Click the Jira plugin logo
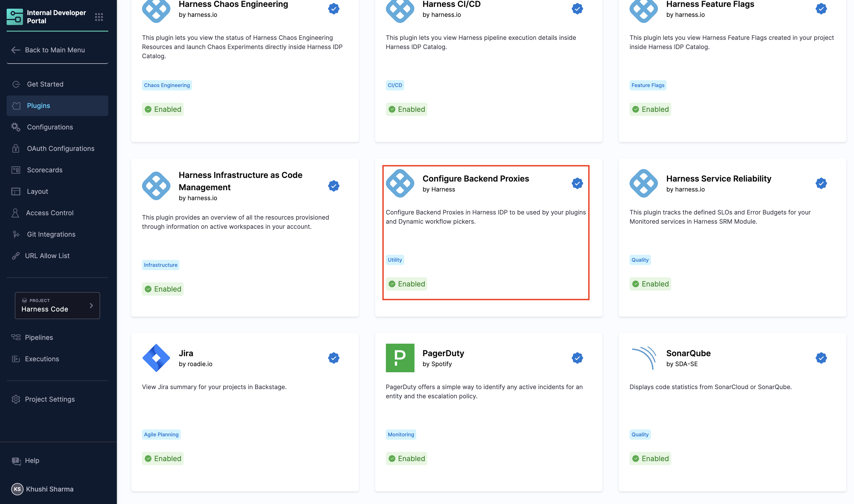 coord(156,358)
